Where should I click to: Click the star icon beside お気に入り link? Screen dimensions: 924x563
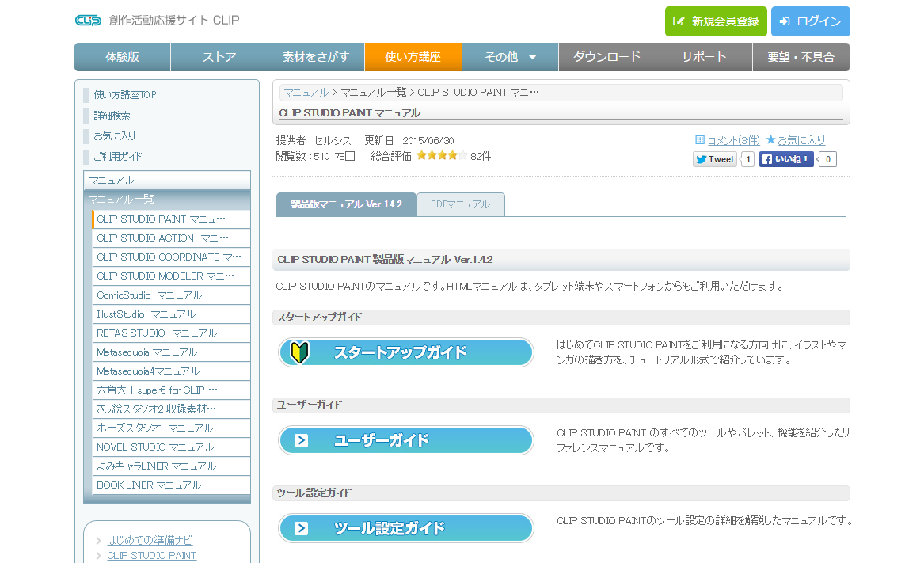click(770, 139)
